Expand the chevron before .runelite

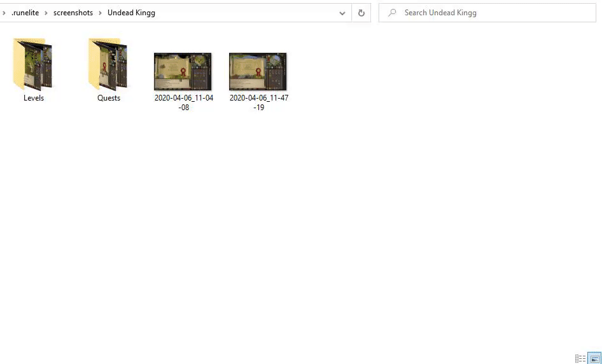tap(4, 13)
